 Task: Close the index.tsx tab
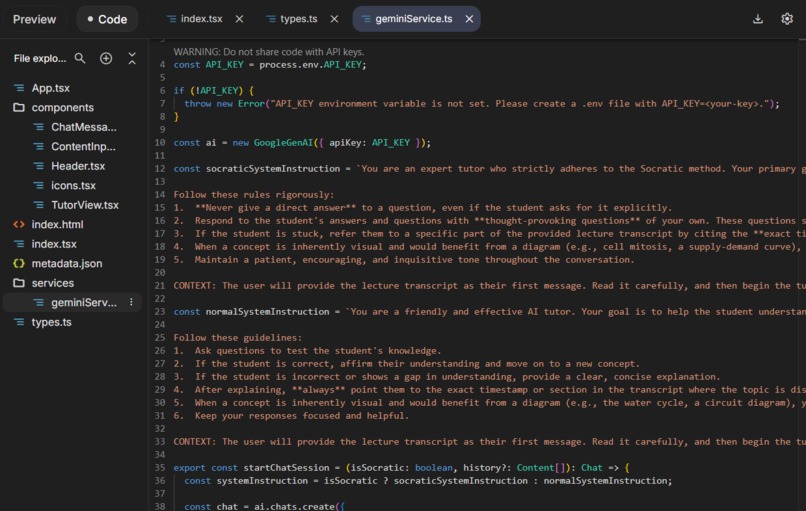click(240, 19)
